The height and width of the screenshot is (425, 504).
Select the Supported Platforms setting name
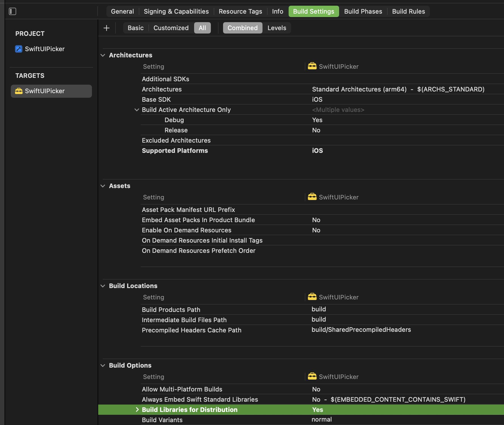(x=175, y=151)
